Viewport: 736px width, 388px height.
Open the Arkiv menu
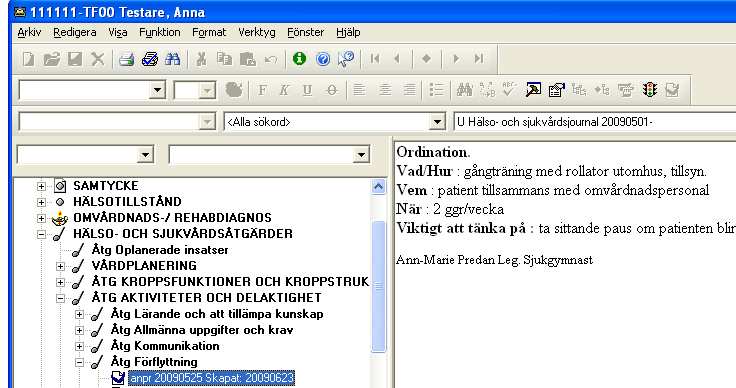tap(29, 32)
